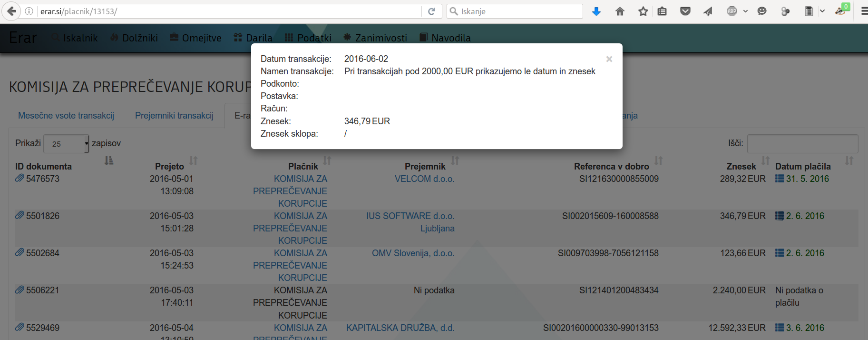Open the Zanimivosti menu item
This screenshot has height=340, width=868.
pyautogui.click(x=375, y=38)
